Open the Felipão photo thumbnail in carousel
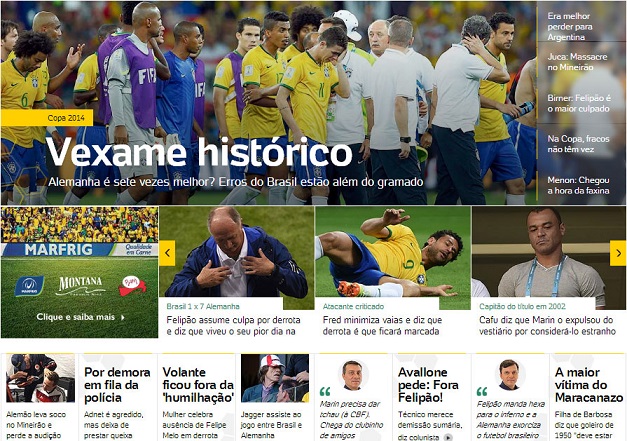Viewport: 627px width, 441px height. [x=236, y=251]
